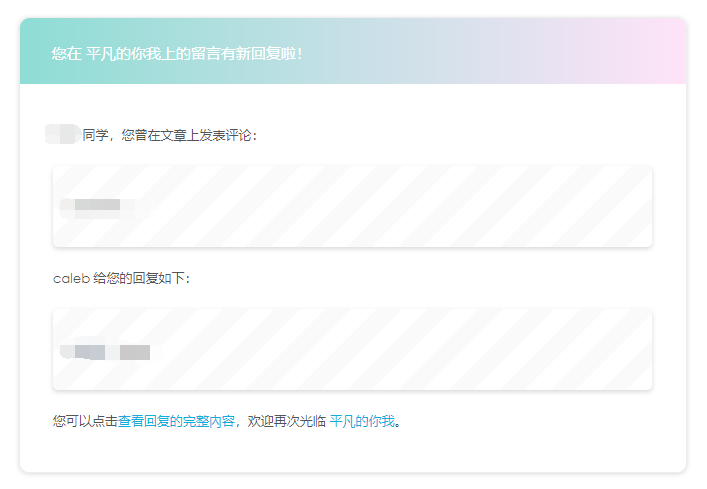This screenshot has width=707, height=489.
Task: Open the 查看回复的完整内容 link
Action: 176,422
